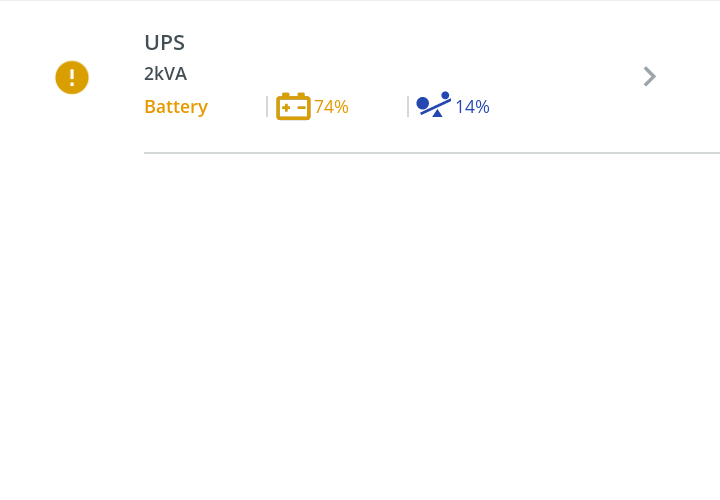Click the triangle fulcrum of load icon
720x500 pixels.
click(x=437, y=114)
